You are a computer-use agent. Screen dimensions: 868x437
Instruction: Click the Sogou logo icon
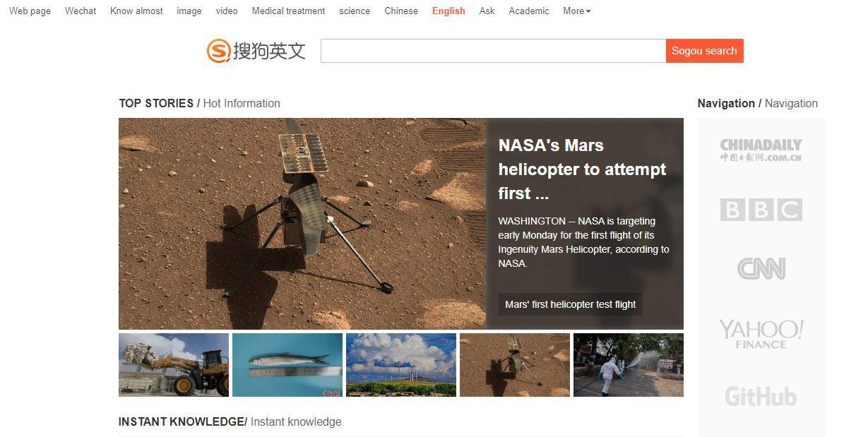click(x=218, y=51)
